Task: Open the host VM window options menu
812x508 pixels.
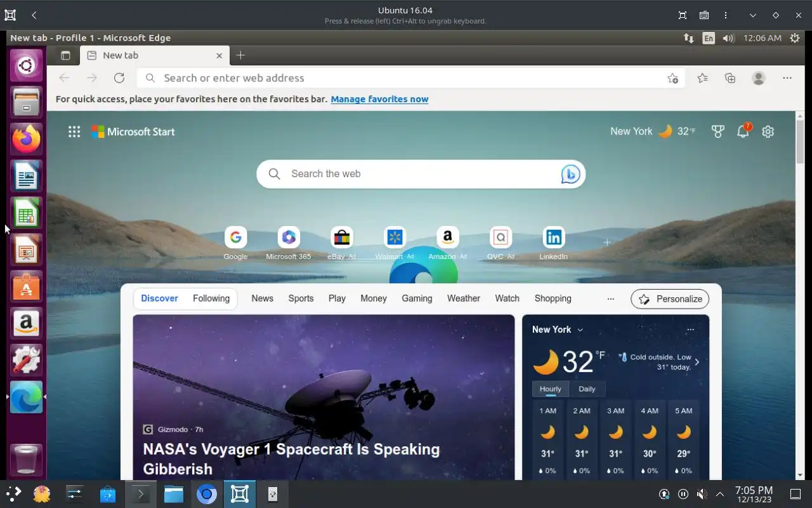Action: point(726,15)
